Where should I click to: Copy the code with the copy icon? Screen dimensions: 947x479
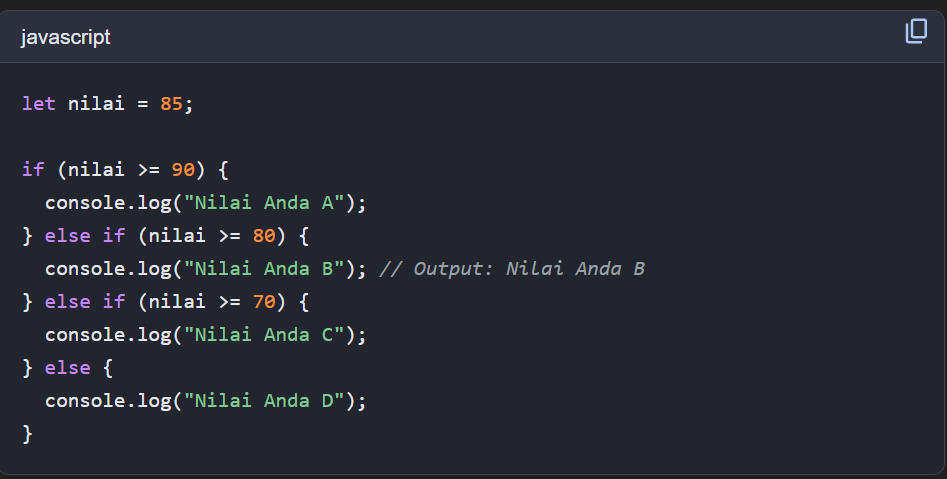pos(916,31)
